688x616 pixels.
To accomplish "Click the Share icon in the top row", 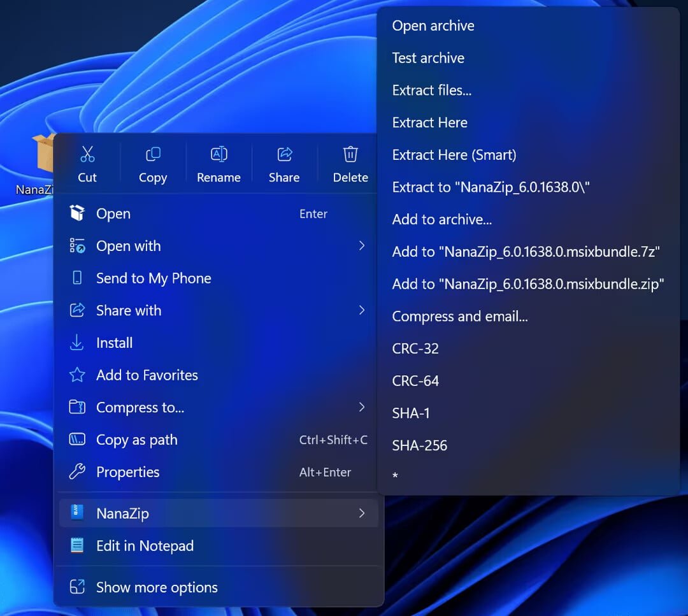I will [284, 154].
